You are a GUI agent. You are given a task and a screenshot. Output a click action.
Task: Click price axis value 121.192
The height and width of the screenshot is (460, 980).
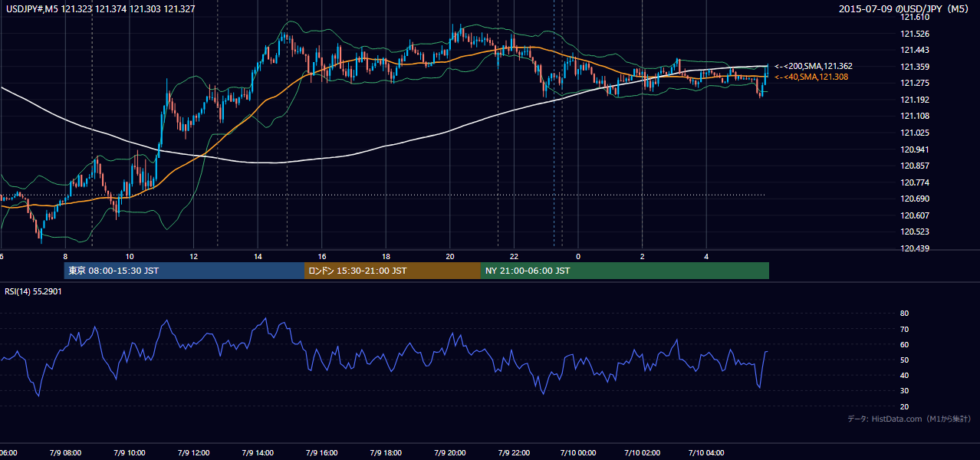tap(914, 100)
